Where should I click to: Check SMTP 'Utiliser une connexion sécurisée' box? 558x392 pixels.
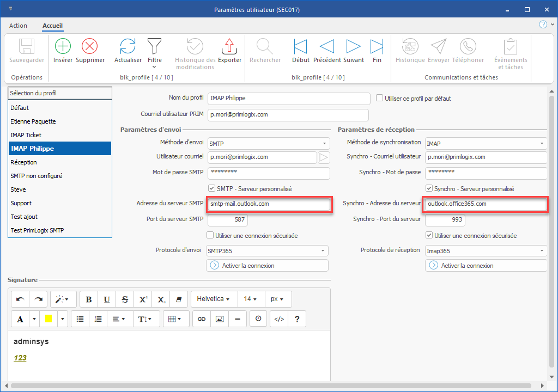(x=210, y=236)
